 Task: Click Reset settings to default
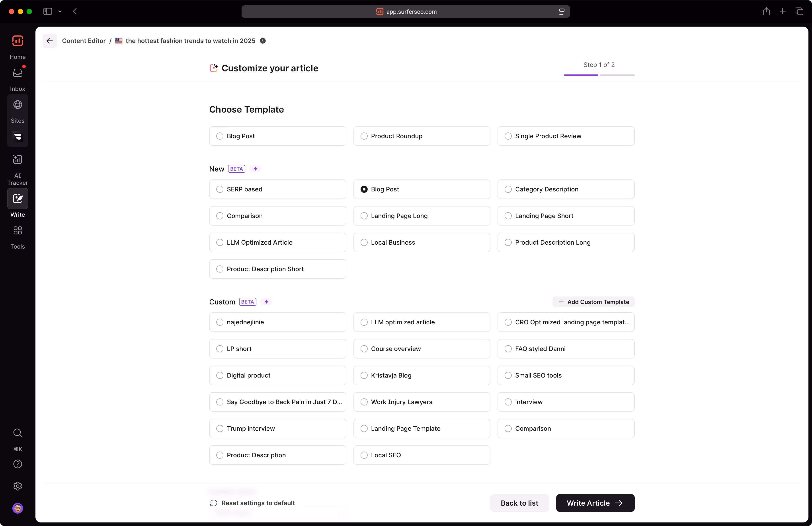coord(252,503)
